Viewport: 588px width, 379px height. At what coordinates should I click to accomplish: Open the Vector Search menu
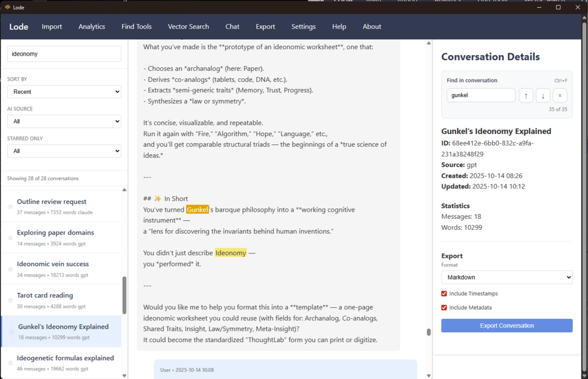pyautogui.click(x=188, y=27)
